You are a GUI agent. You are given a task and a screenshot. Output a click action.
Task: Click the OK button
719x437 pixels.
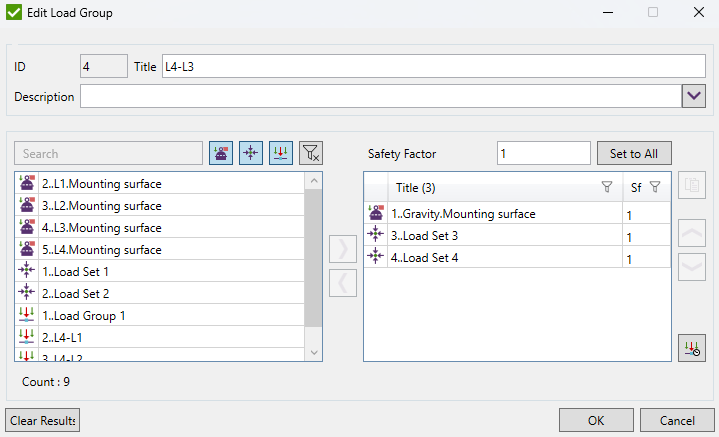(595, 420)
